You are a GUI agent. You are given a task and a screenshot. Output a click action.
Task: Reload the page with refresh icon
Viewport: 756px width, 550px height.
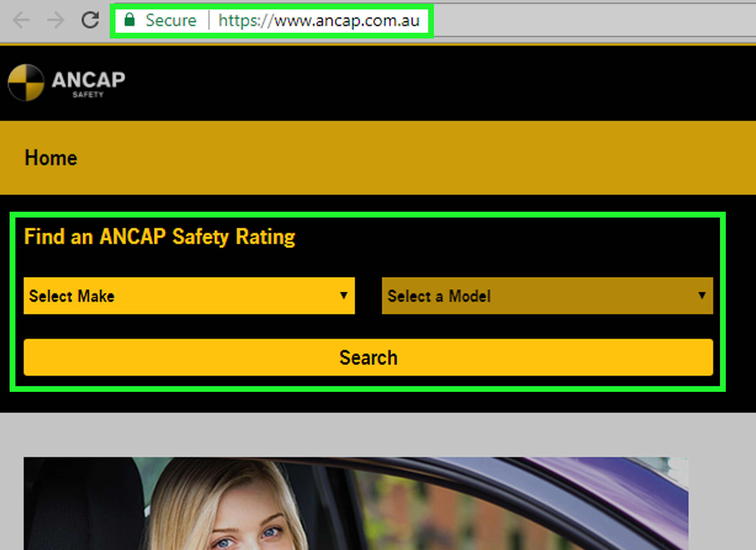90,20
